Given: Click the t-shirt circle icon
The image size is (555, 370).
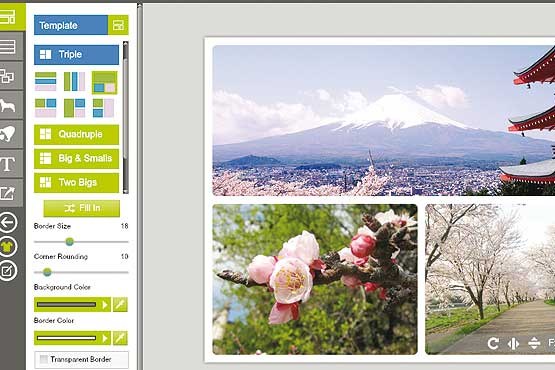Looking at the screenshot, I should click(x=8, y=247).
